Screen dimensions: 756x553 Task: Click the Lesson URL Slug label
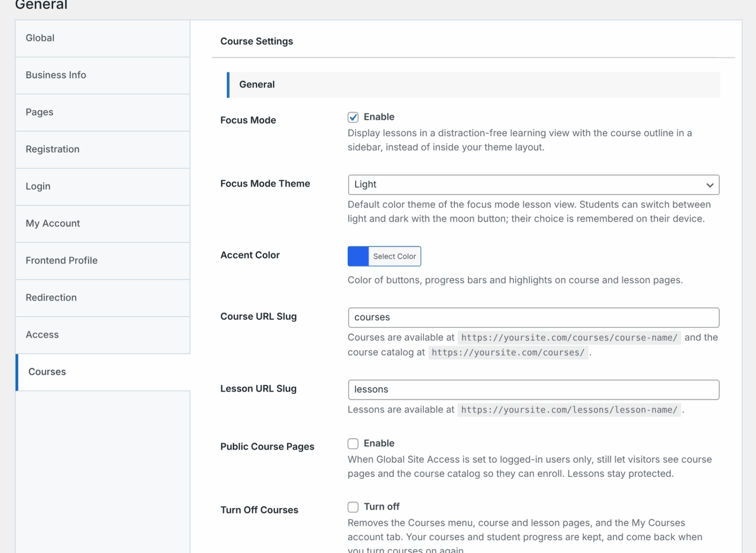[x=259, y=389]
